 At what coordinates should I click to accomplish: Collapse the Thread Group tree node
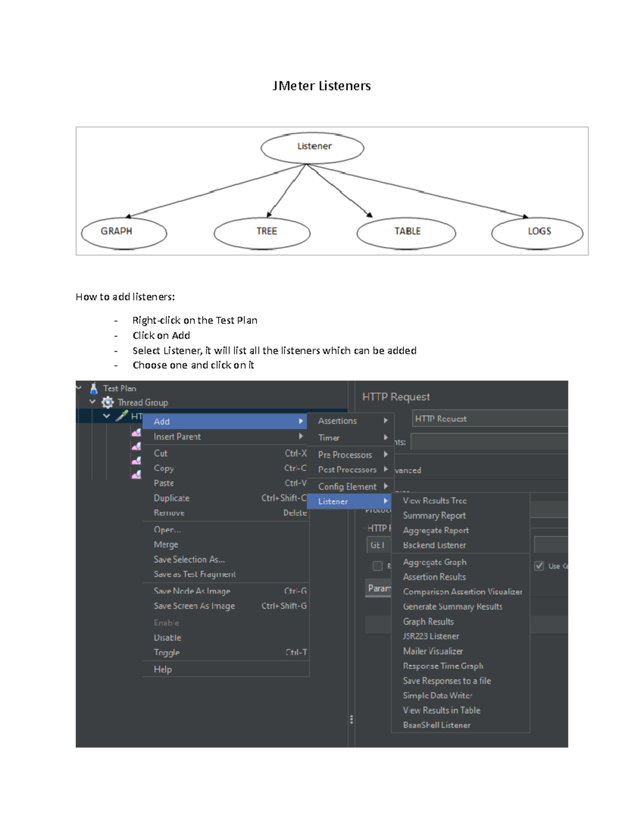(x=92, y=402)
